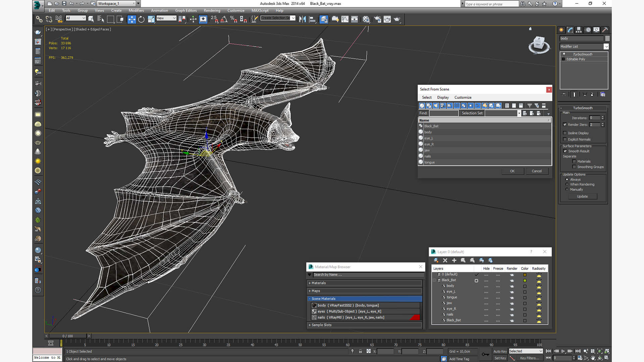Enable Separate by Materials checkbox
This screenshot has width=644, height=362.
(574, 162)
